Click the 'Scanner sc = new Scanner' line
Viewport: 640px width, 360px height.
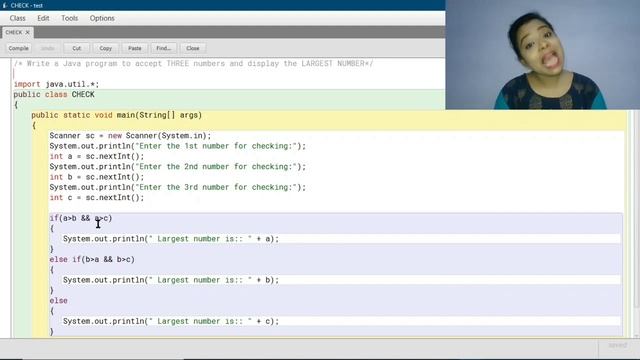pyautogui.click(x=131, y=136)
